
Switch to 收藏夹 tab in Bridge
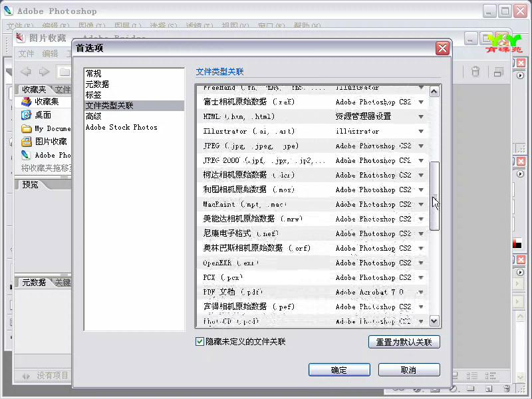[x=34, y=90]
